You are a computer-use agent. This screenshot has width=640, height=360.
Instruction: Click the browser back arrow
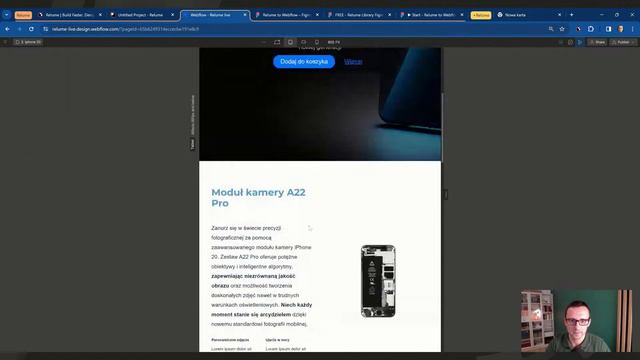(x=7, y=29)
